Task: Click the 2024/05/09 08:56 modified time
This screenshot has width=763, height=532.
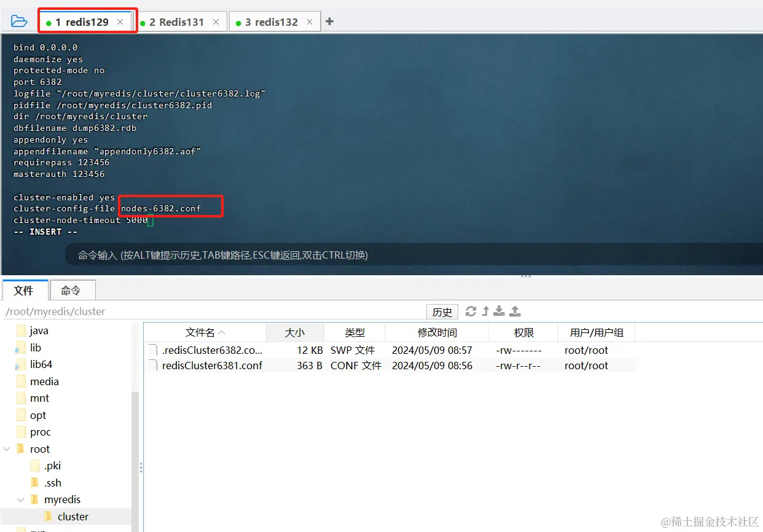Action: pos(432,366)
